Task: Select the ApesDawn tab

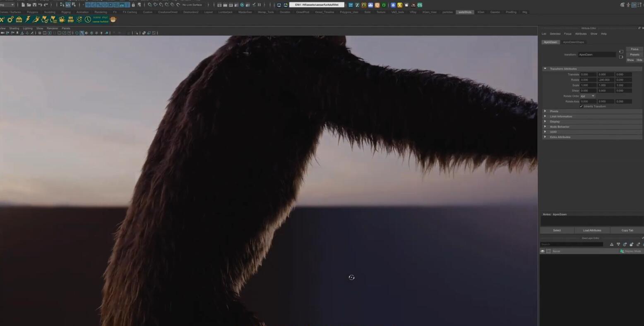Action: [x=550, y=42]
